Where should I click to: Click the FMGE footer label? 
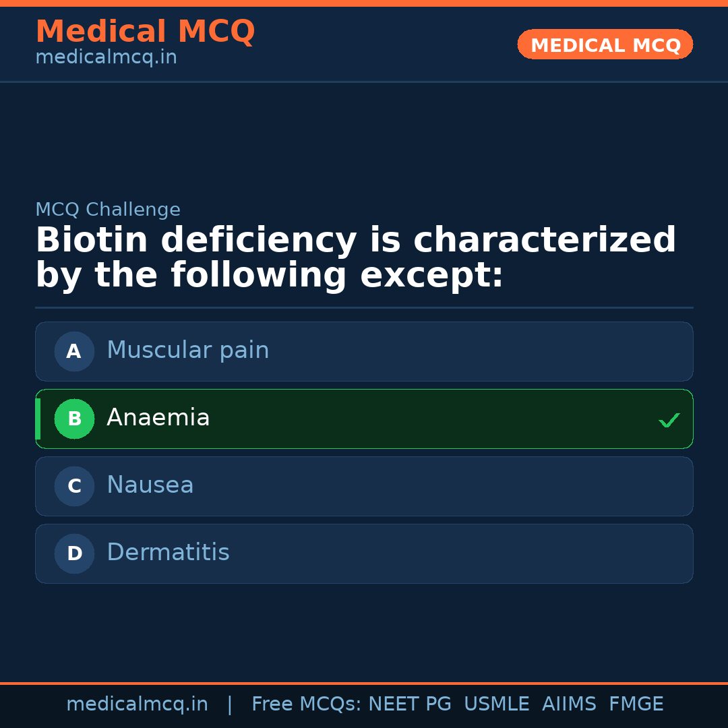(636, 704)
